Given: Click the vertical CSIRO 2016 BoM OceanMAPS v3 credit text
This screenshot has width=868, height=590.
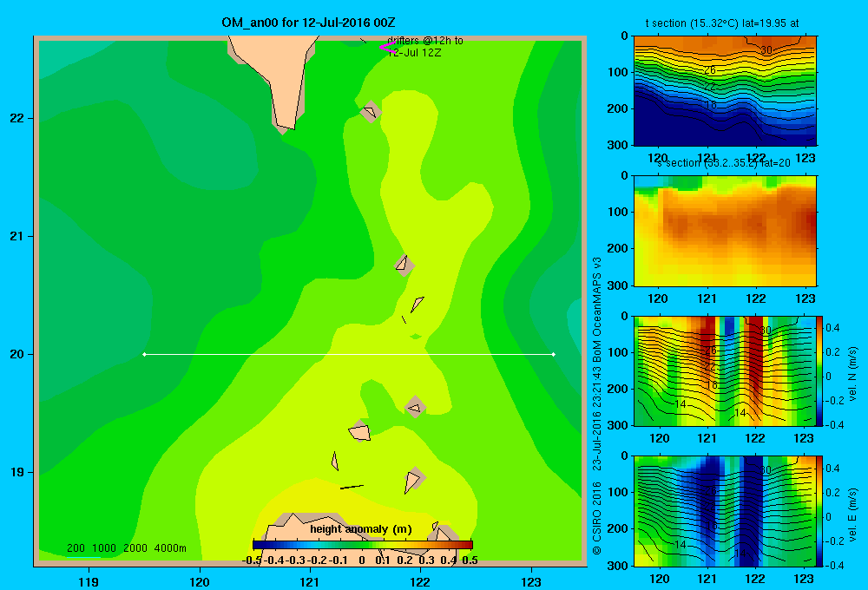Looking at the screenshot, I should 597,406.
